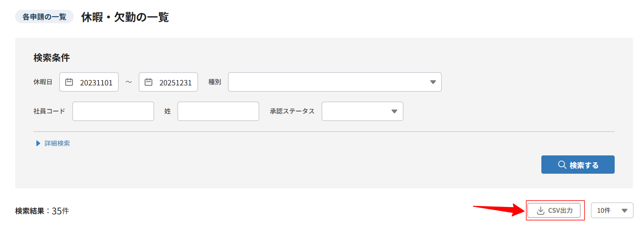Image resolution: width=644 pixels, height=227 pixels.
Task: Click the 各申請の一覧 breadcrumb tag
Action: click(x=44, y=17)
